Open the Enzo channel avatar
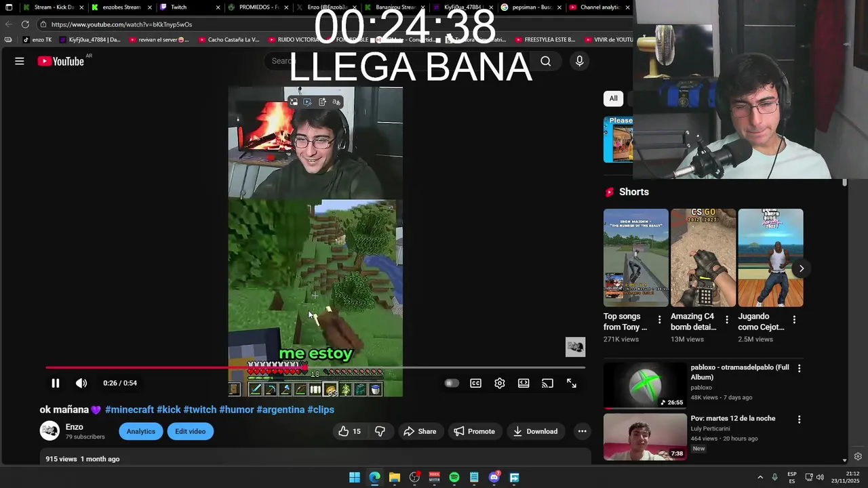 [x=50, y=431]
